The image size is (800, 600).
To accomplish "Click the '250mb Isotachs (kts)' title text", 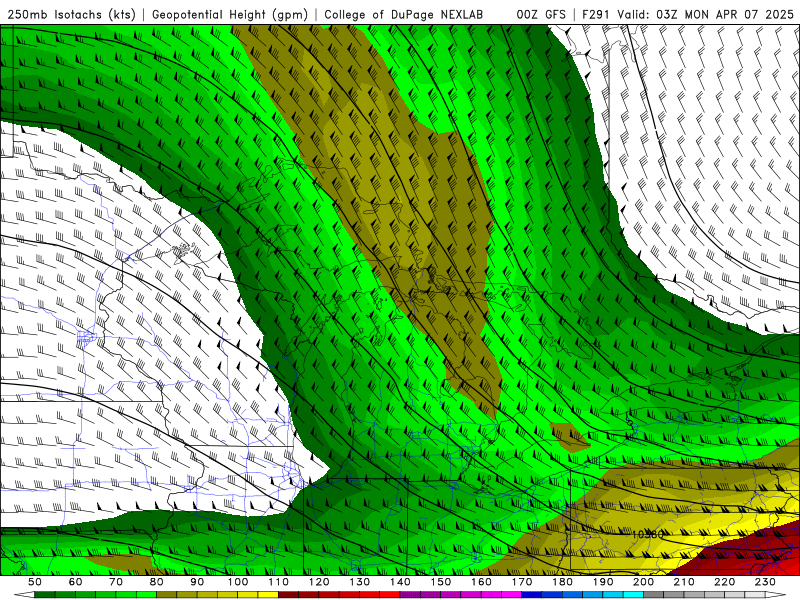I will coord(72,15).
